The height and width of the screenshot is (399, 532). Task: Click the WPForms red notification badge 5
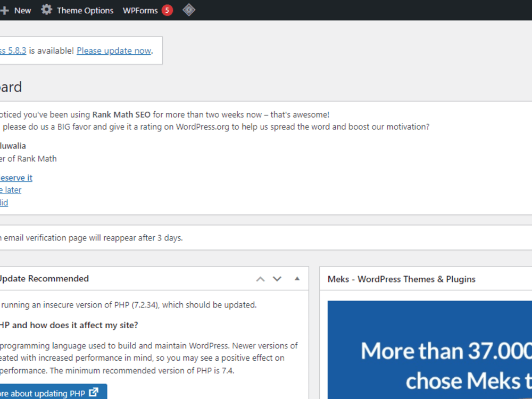[167, 11]
